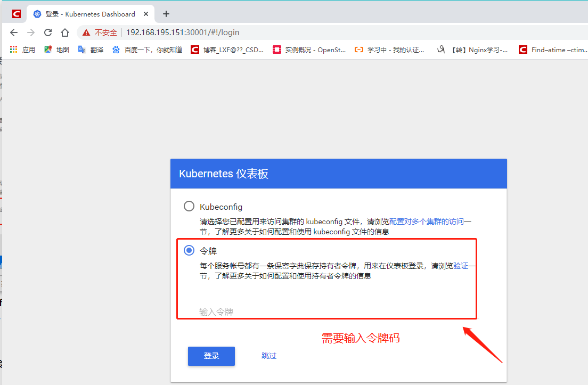Open the Find-atime bookmark

(x=553, y=50)
